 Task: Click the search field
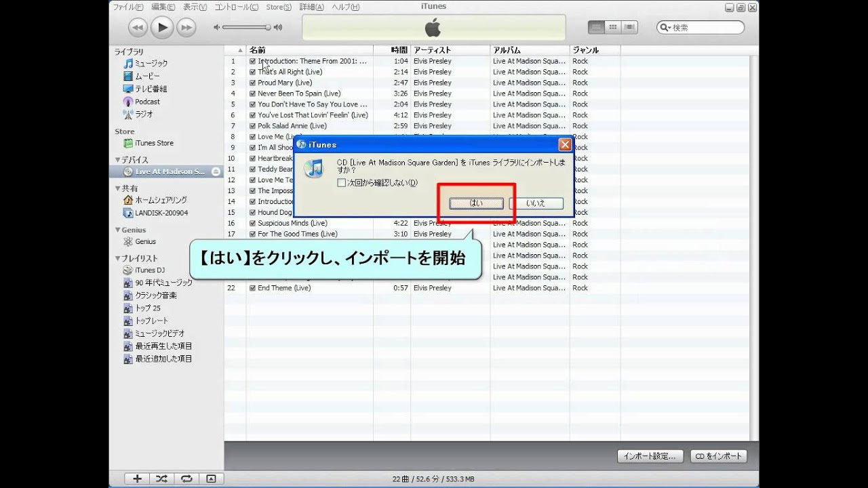tap(701, 28)
